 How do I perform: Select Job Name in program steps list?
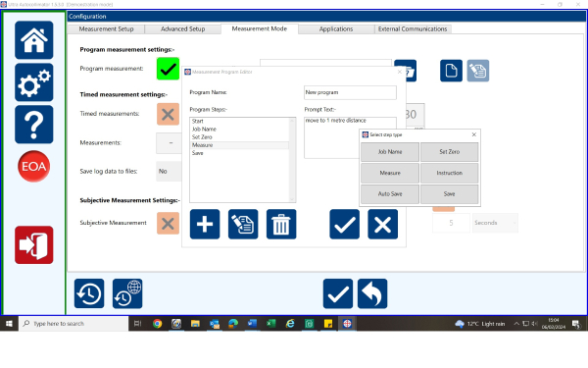click(240, 129)
